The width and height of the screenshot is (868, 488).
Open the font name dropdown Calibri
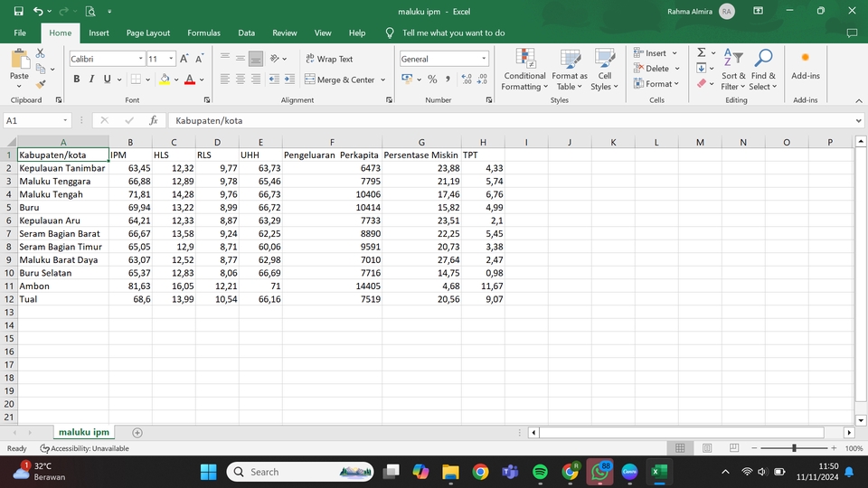141,59
